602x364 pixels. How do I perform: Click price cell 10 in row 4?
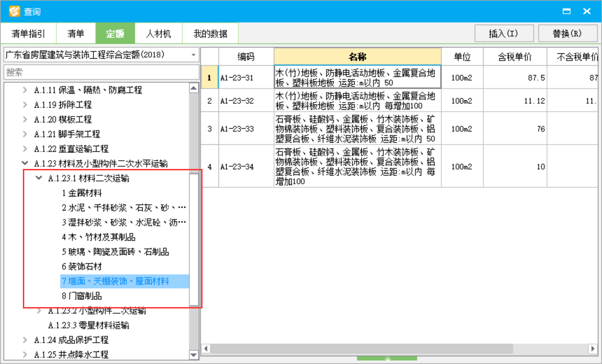[515, 166]
